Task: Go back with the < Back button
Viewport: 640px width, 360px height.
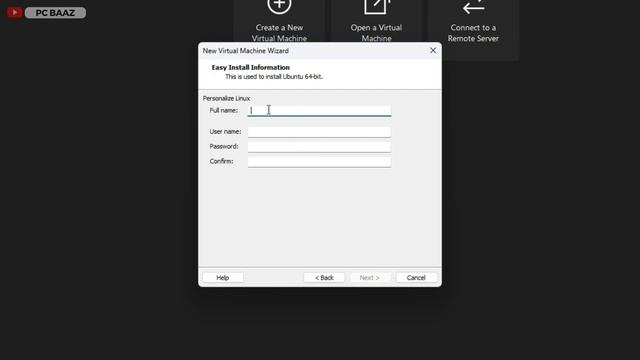Action: (324, 278)
